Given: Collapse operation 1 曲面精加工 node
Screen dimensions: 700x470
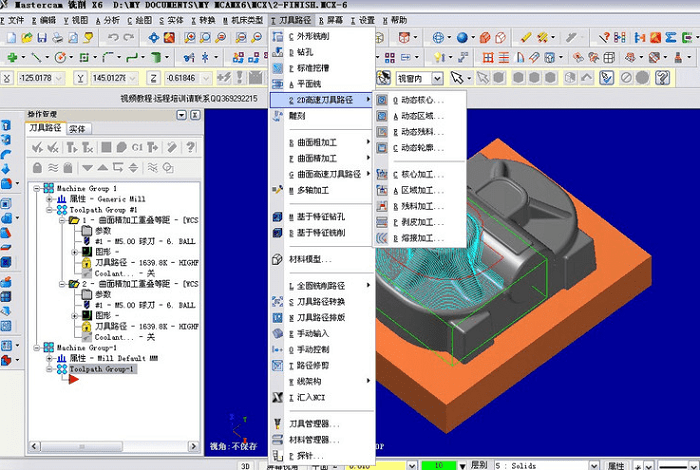Looking at the screenshot, I should [x=62, y=220].
